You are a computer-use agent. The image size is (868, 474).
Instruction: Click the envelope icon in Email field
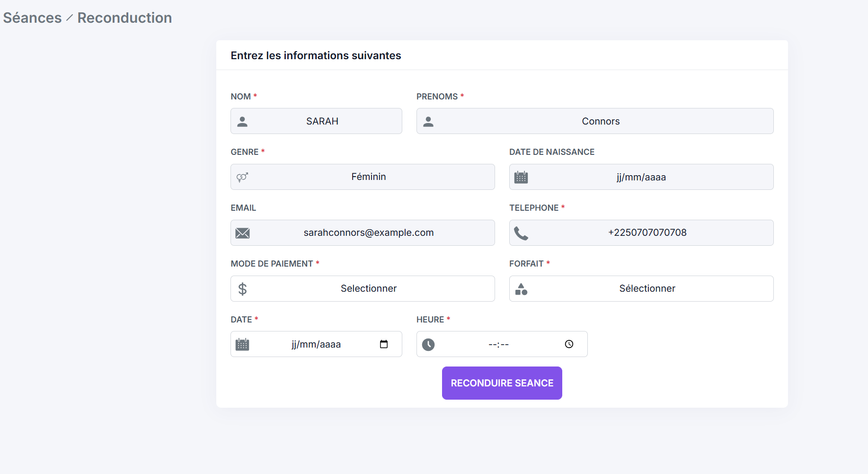point(243,233)
